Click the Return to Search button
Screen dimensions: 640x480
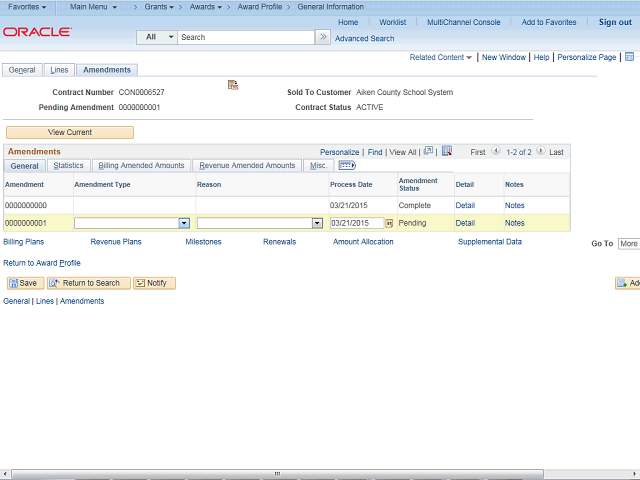pyautogui.click(x=89, y=283)
